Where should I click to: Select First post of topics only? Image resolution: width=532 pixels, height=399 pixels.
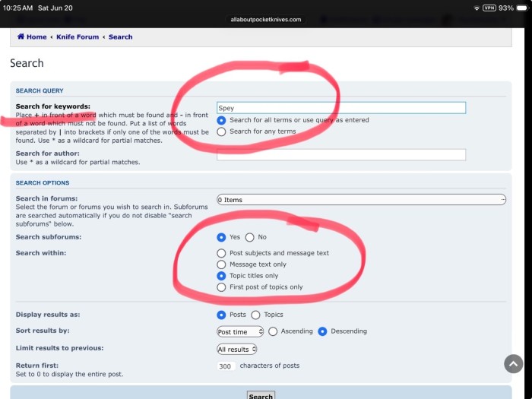click(221, 287)
